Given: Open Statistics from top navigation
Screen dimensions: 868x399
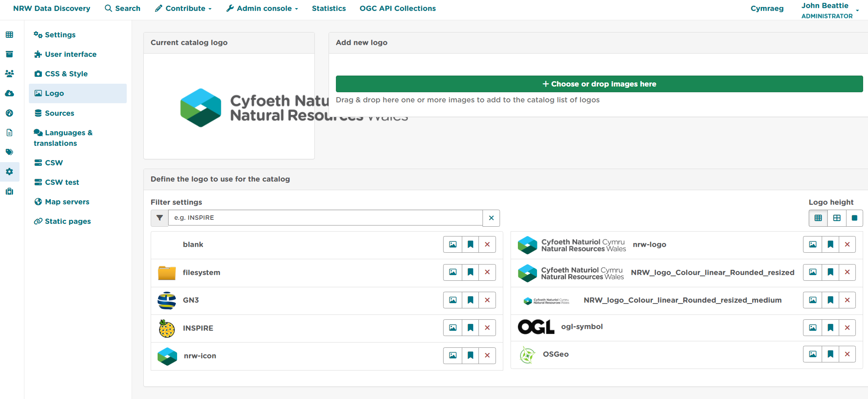Looking at the screenshot, I should click(x=329, y=8).
